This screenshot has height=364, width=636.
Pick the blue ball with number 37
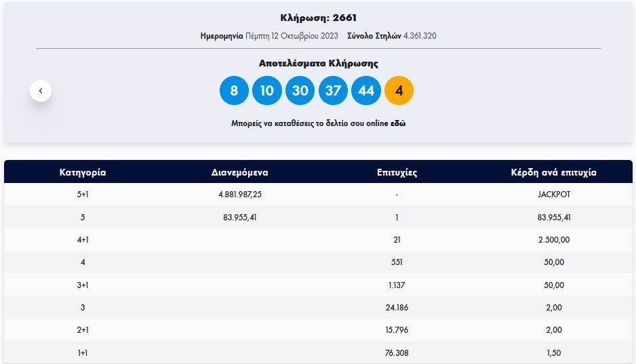coord(333,91)
